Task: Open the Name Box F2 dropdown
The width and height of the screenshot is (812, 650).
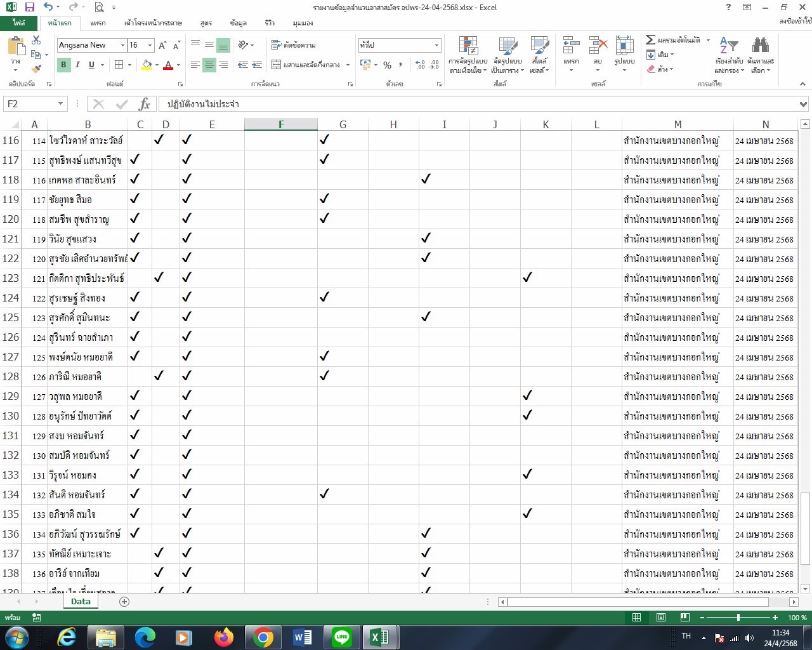Action: point(61,104)
